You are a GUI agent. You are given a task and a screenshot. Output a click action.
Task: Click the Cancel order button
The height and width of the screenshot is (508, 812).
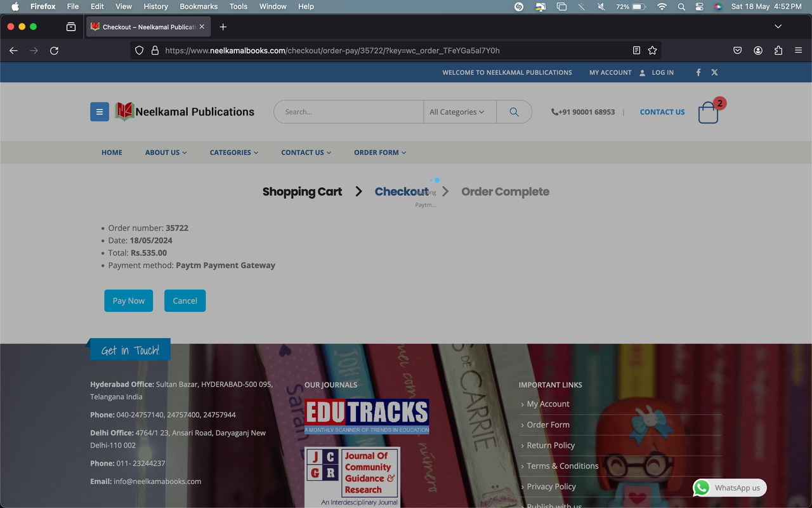(x=185, y=300)
